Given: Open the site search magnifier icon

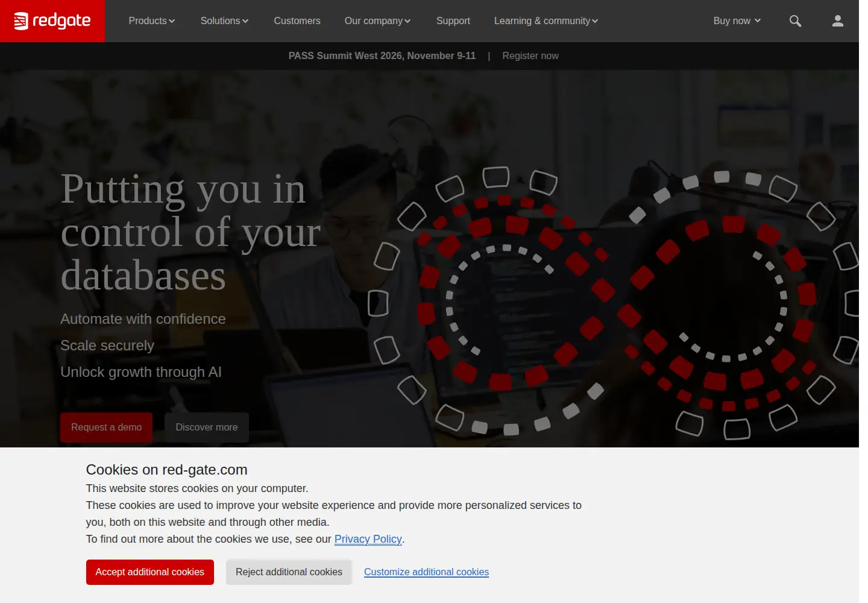Looking at the screenshot, I should click(x=795, y=21).
